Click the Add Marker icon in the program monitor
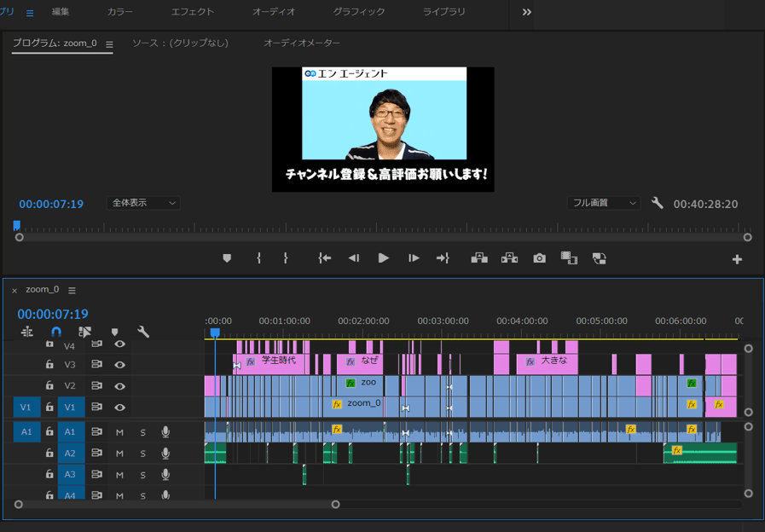The width and height of the screenshot is (765, 532). tap(227, 258)
